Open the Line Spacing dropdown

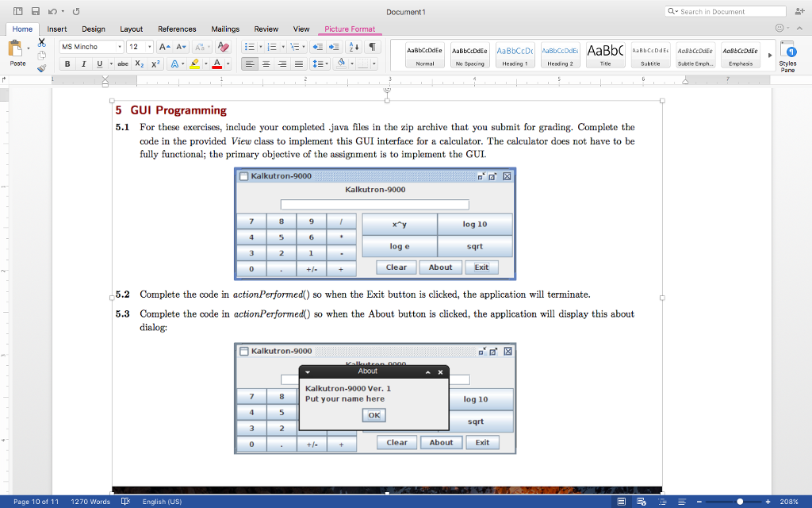[x=320, y=63]
